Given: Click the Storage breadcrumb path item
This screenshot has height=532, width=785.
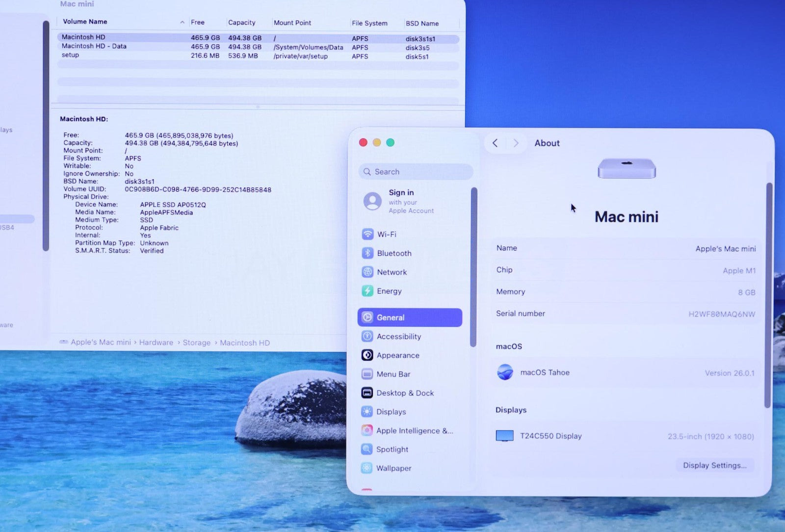Looking at the screenshot, I should (196, 343).
